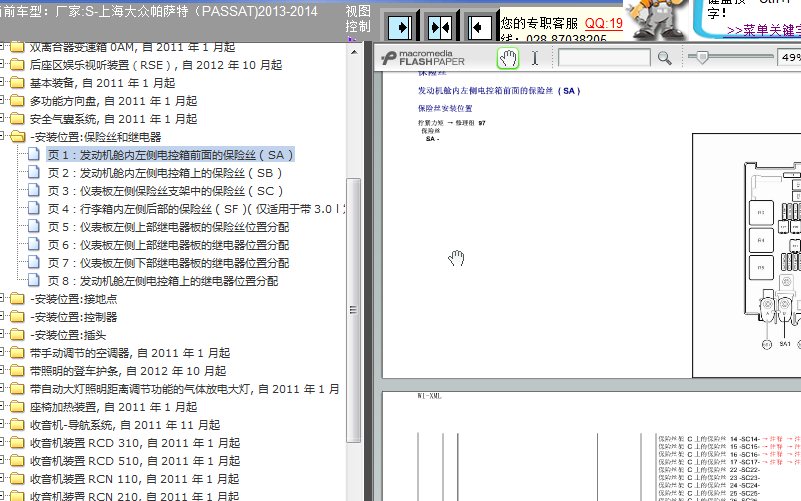
Task: Select the FlashPaper text selection tool
Action: 535,58
